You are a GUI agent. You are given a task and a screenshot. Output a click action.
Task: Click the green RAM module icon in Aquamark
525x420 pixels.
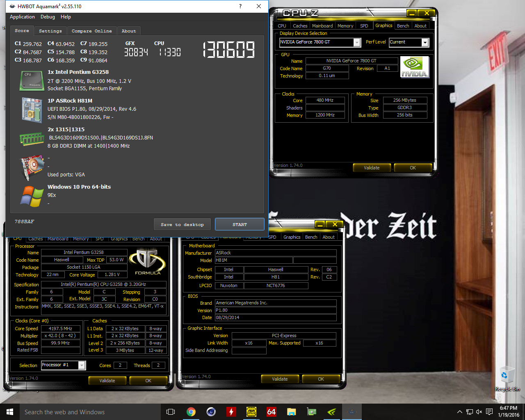(x=32, y=139)
